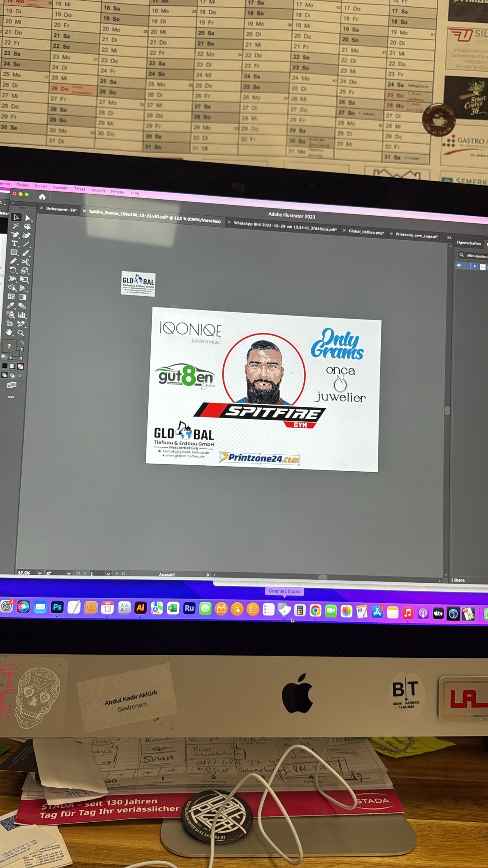Select the Lasso tool
The width and height of the screenshot is (488, 868).
[x=28, y=227]
